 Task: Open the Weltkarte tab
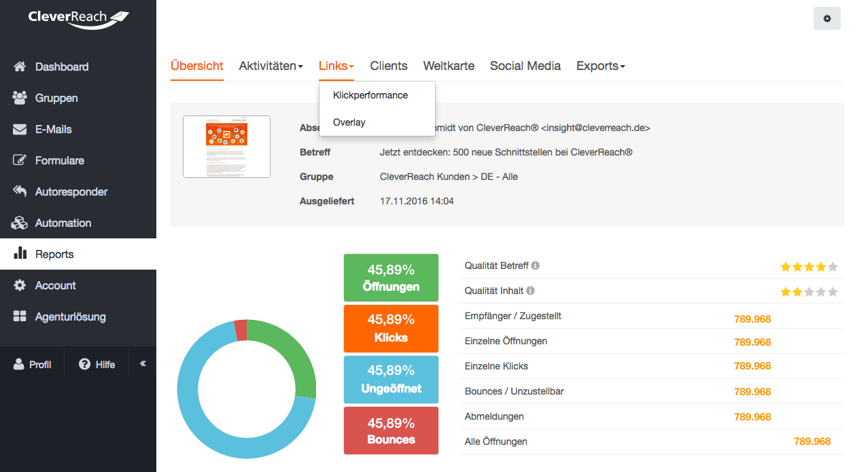click(449, 66)
